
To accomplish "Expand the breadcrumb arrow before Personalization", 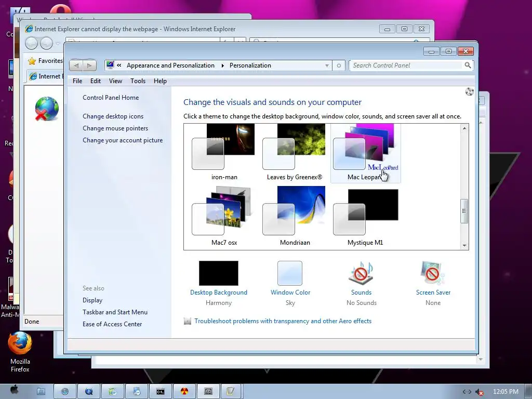I will (x=222, y=65).
